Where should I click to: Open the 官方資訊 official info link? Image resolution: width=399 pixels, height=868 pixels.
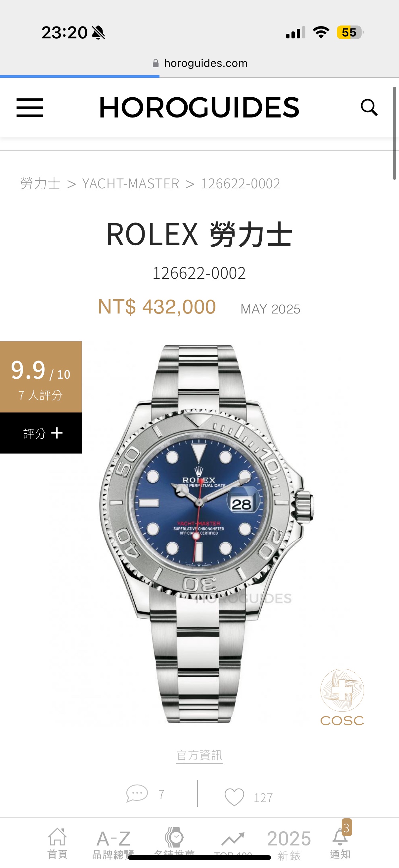[199, 755]
